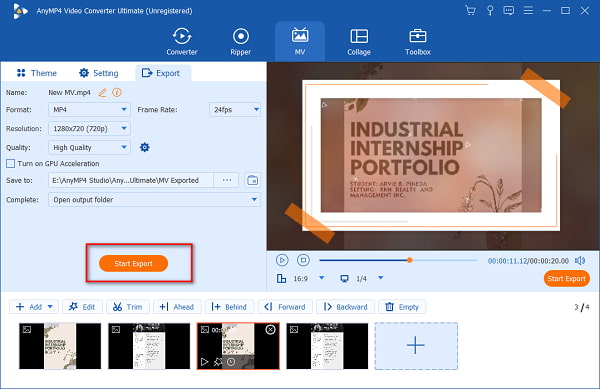Open the Format MP4 dropdown
This screenshot has width=600, height=389.
tap(89, 109)
